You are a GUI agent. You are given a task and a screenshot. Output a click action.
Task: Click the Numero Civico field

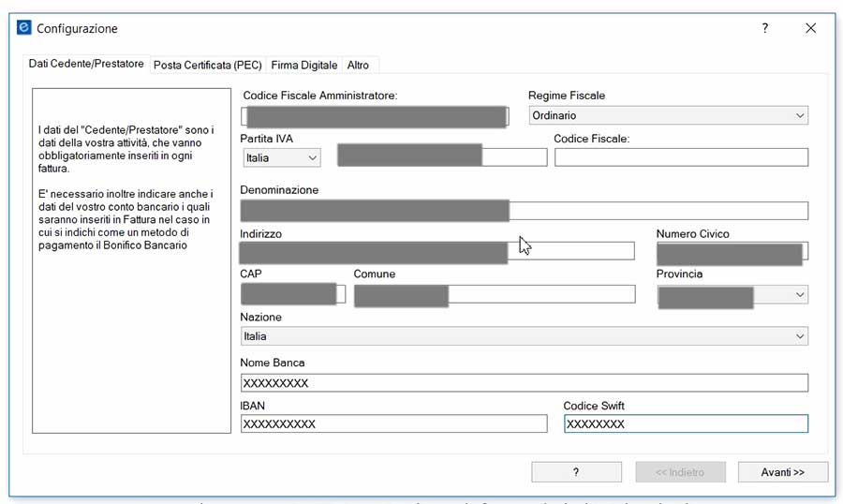pos(732,252)
